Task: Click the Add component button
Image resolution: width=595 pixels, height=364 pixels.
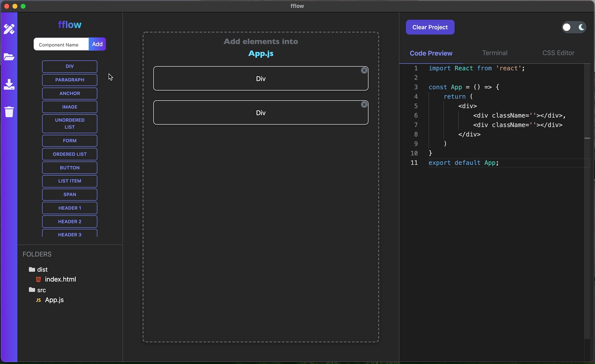Action: pyautogui.click(x=97, y=44)
